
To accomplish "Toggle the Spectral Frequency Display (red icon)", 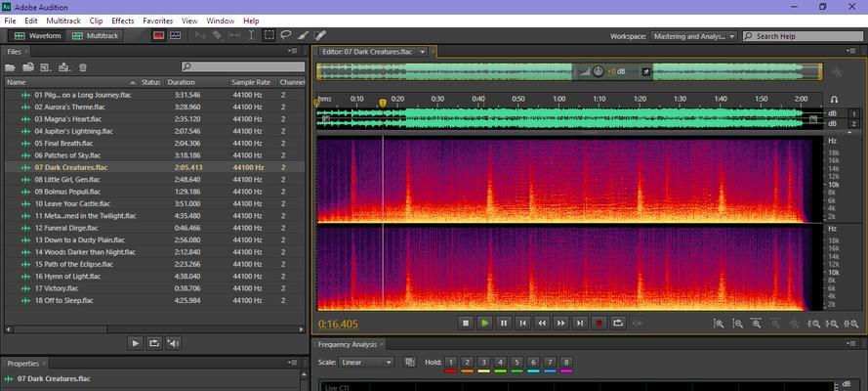I will [159, 35].
